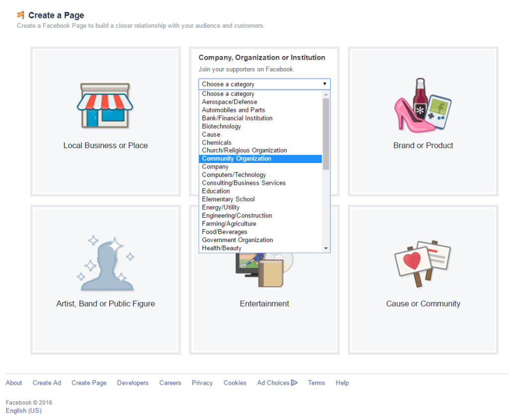Choose Bank/Financial Institution category
This screenshot has height=420, width=509.
260,118
